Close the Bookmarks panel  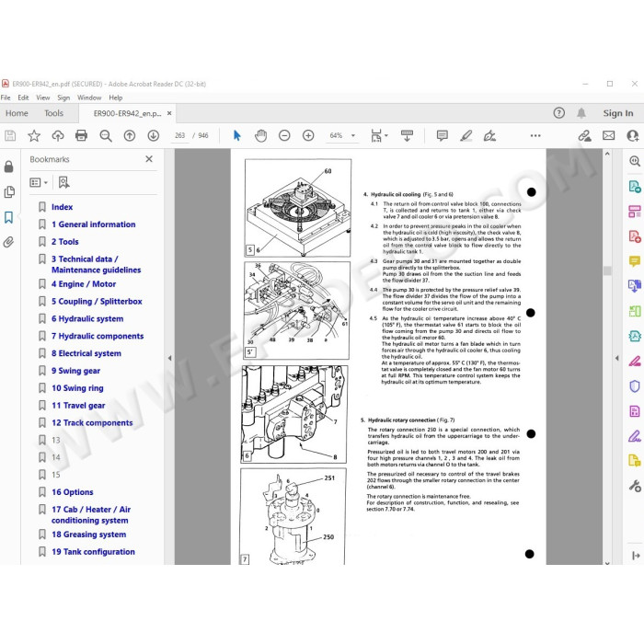pyautogui.click(x=149, y=159)
